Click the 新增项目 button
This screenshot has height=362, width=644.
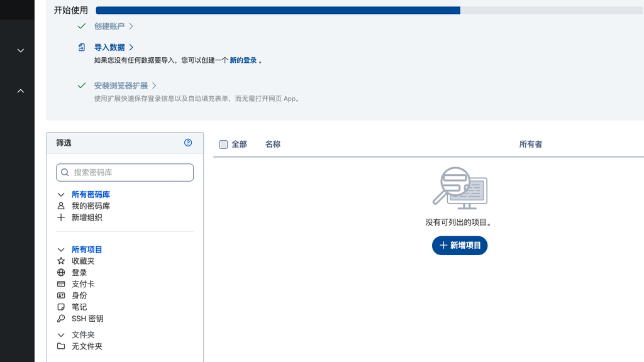460,246
